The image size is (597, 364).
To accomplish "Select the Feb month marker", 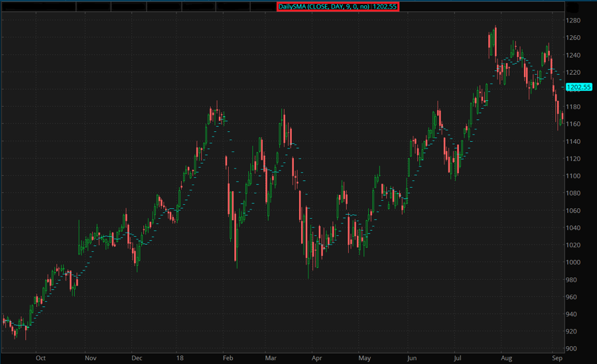I will tap(228, 357).
